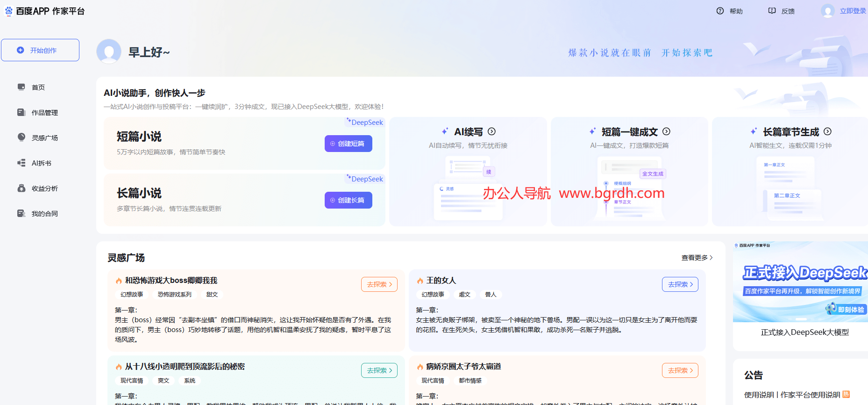Viewport: 868px width, 405px height.
Task: Expand 查看更多 in 灵感广场
Action: tap(697, 258)
